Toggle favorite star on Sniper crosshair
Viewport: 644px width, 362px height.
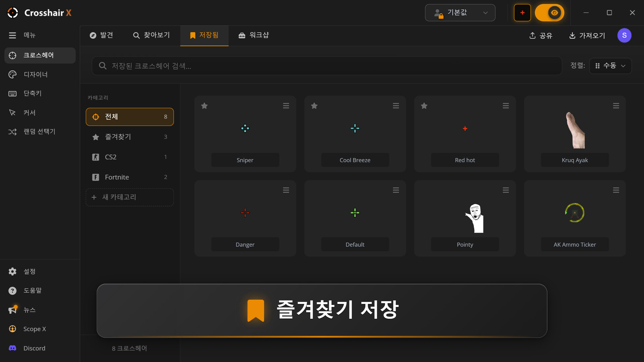pos(204,106)
